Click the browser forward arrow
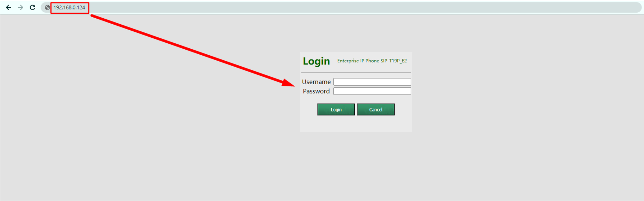644x201 pixels. (x=20, y=7)
